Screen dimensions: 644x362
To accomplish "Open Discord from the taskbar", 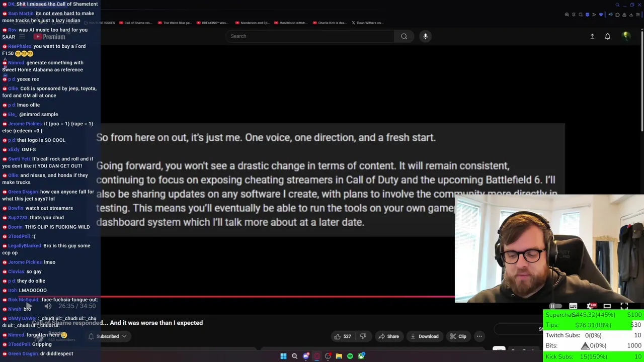I will (306, 356).
